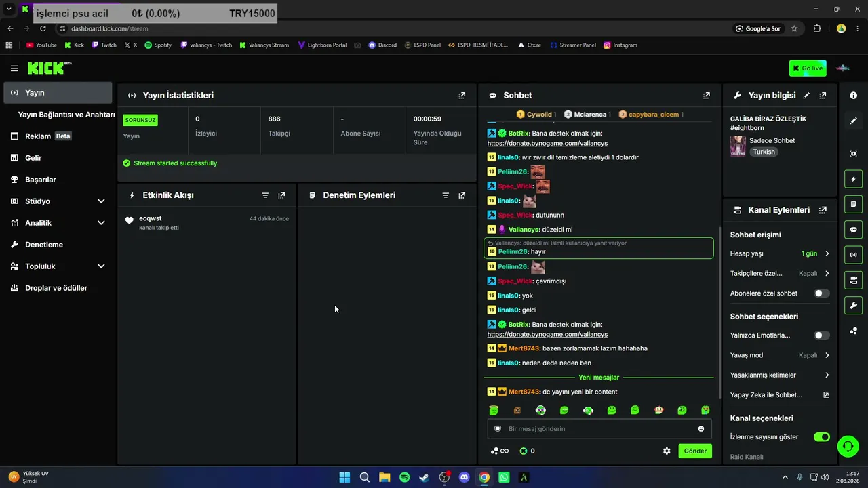Toggle the Moderation actions widget button
Screen dimensions: 868x488
(853, 204)
